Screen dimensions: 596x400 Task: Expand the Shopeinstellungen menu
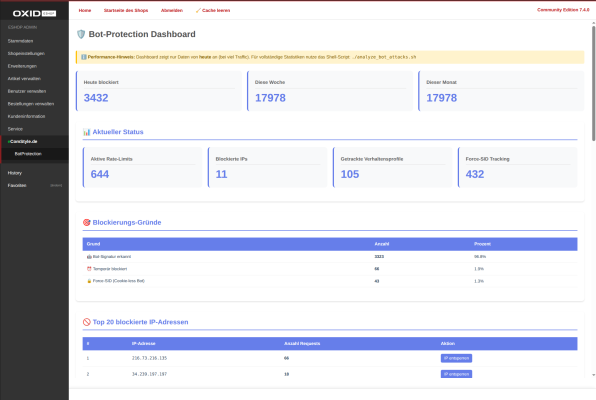coord(26,54)
